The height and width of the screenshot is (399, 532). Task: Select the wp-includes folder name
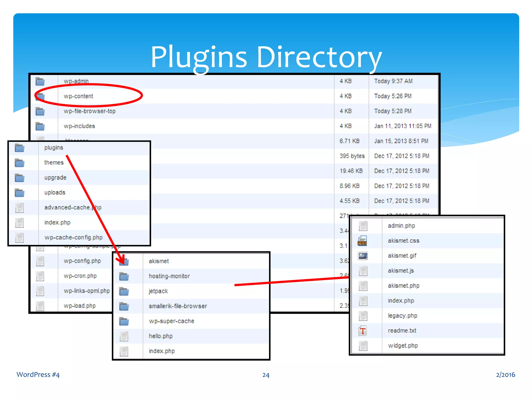(79, 126)
